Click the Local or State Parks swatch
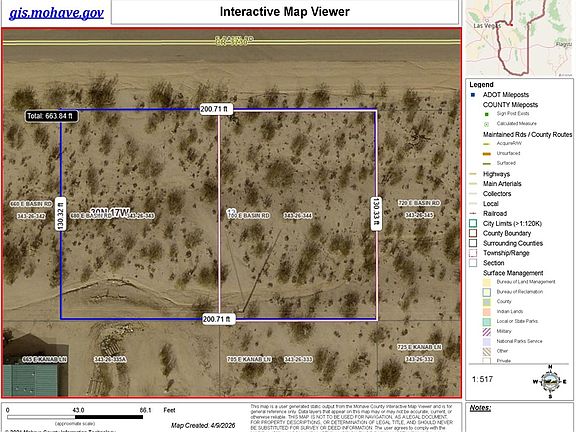The width and height of the screenshot is (576, 432). [486, 321]
